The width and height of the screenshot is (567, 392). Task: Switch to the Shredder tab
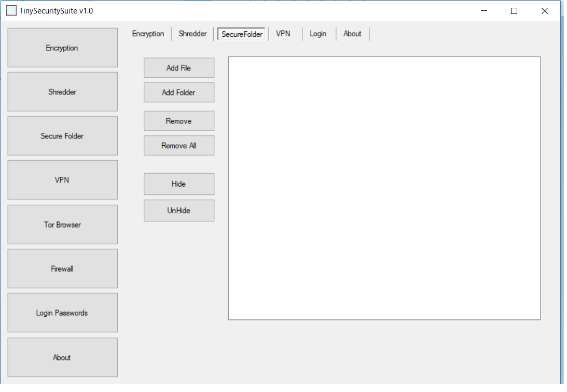[x=193, y=34]
